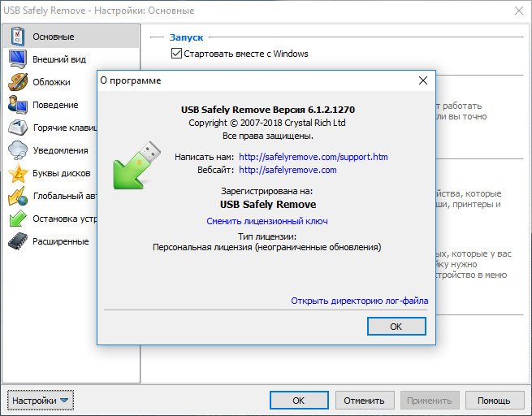Screen dimensions: 532x416
Task: Click the Персональная лицензия license type text
Action: coord(267,247)
